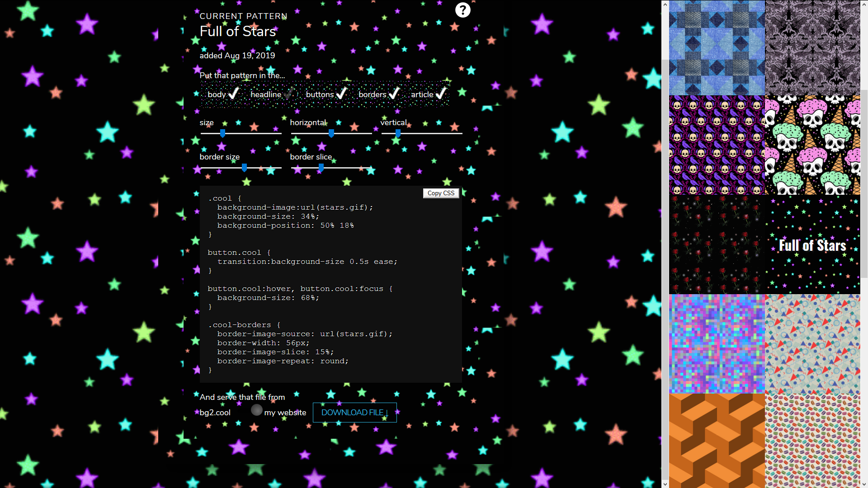This screenshot has height=488, width=868.
Task: Click the vertical position slider handle
Action: tap(398, 133)
